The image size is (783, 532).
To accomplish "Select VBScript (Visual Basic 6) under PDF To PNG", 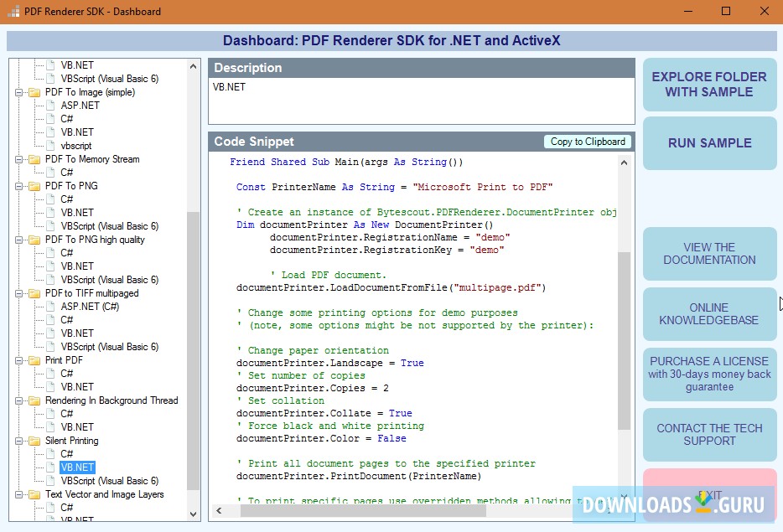I will (x=109, y=226).
